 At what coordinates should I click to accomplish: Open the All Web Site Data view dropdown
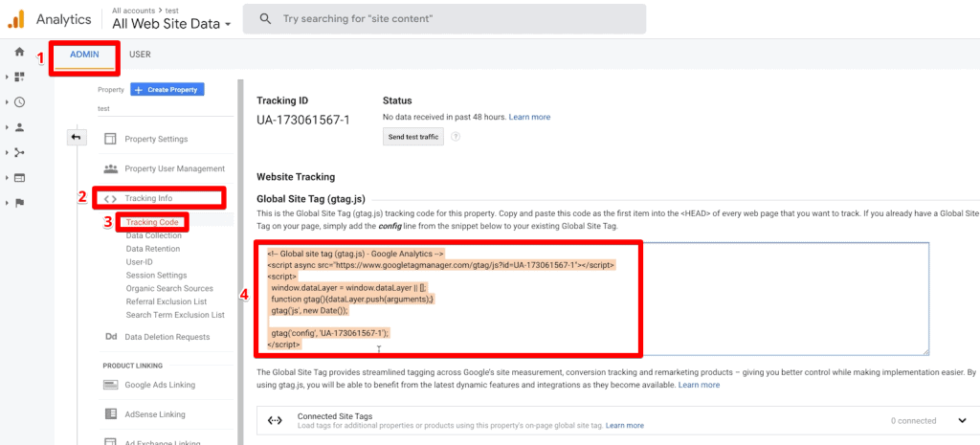(x=172, y=24)
